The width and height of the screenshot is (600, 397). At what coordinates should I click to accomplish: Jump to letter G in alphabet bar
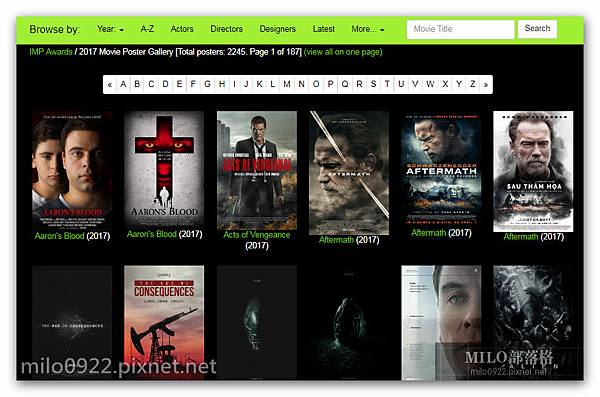coord(207,84)
